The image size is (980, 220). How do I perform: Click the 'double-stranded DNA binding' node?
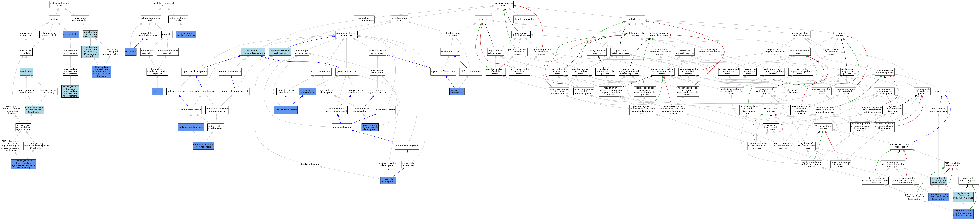tap(26, 91)
